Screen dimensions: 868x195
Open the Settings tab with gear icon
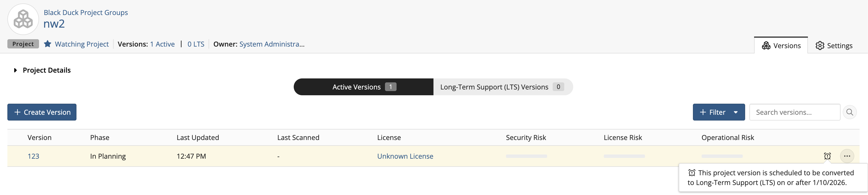coord(834,46)
